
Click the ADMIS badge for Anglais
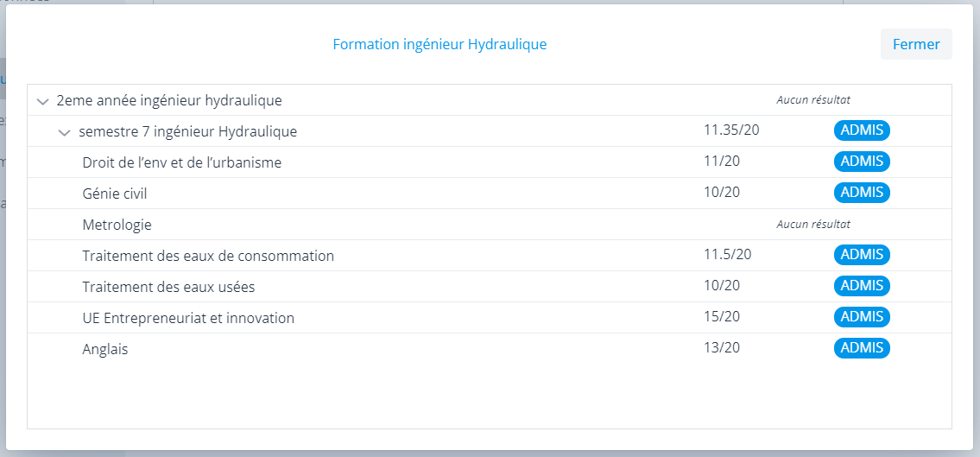coord(861,348)
